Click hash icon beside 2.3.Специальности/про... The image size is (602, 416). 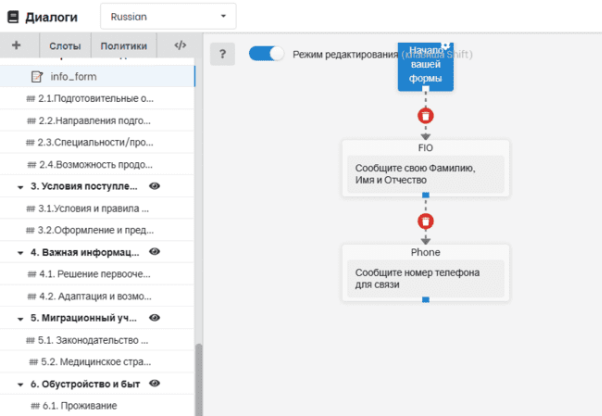30,143
